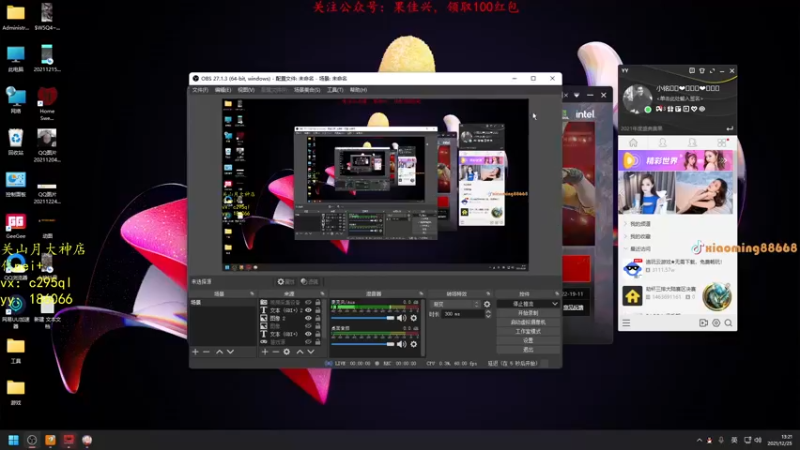
Task: Open the 场景集合(S) menu in OBS
Action: [307, 90]
